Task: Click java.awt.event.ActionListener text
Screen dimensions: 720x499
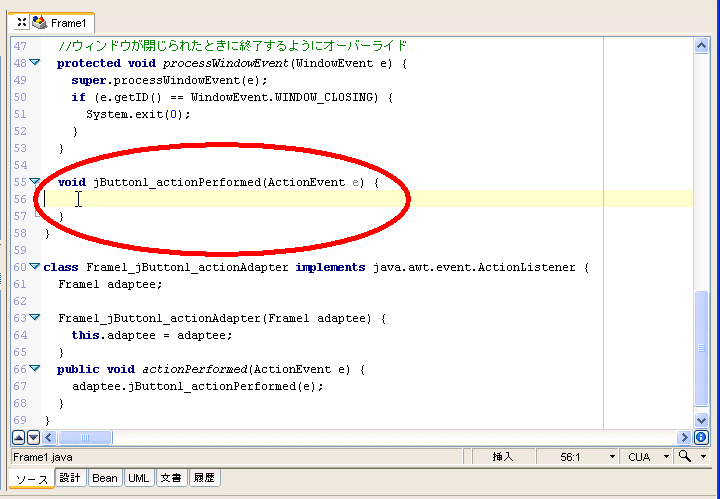Action: click(x=474, y=267)
